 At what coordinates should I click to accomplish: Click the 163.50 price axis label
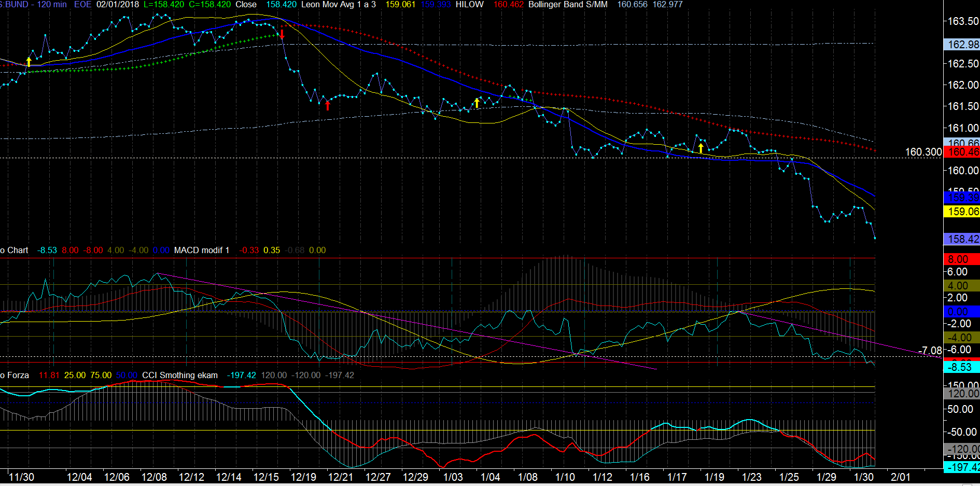coord(963,21)
